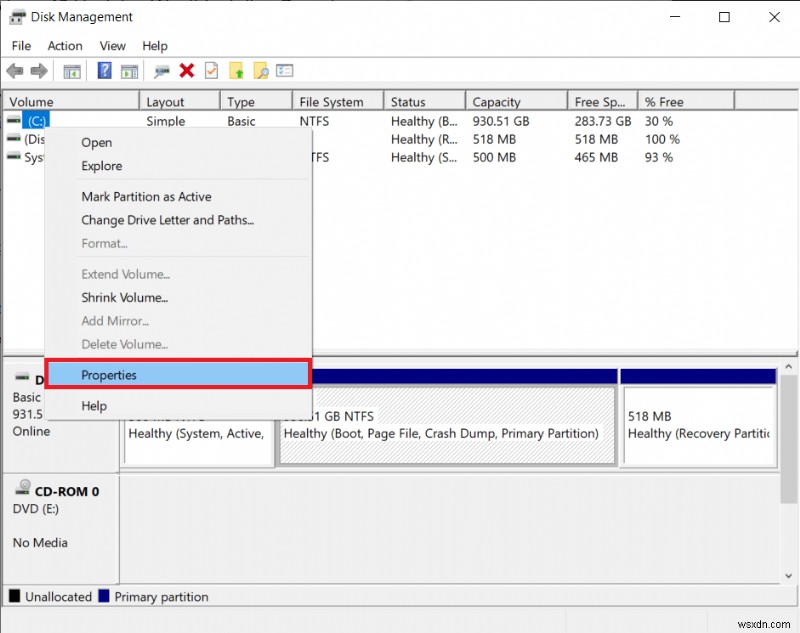Click the forward navigation arrow in toolbar
The width and height of the screenshot is (800, 633).
click(x=38, y=70)
